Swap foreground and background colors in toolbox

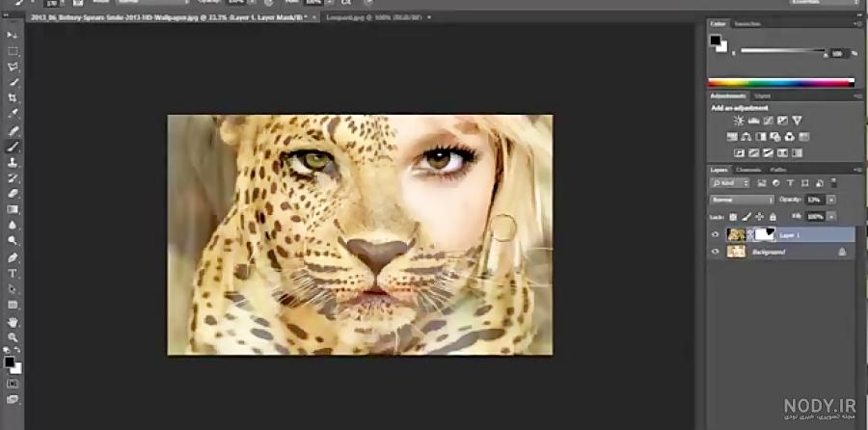coord(17,350)
